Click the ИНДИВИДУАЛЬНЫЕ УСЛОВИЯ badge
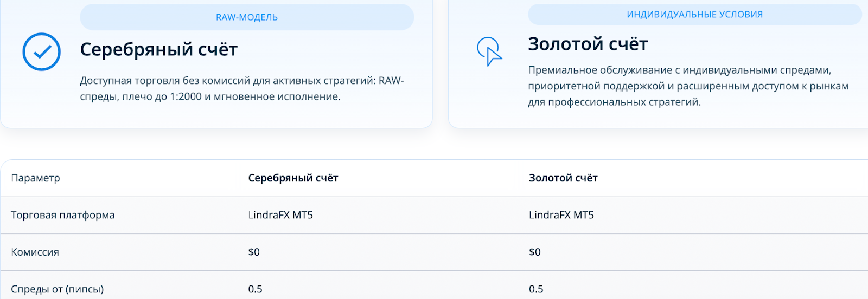Screen dimensions: 868x299 pos(694,15)
